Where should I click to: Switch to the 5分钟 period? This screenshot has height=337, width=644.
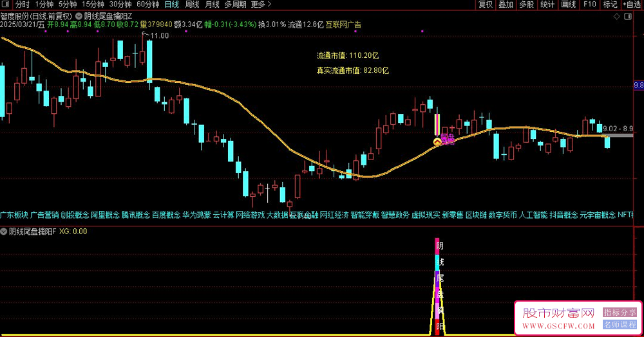tap(68, 5)
